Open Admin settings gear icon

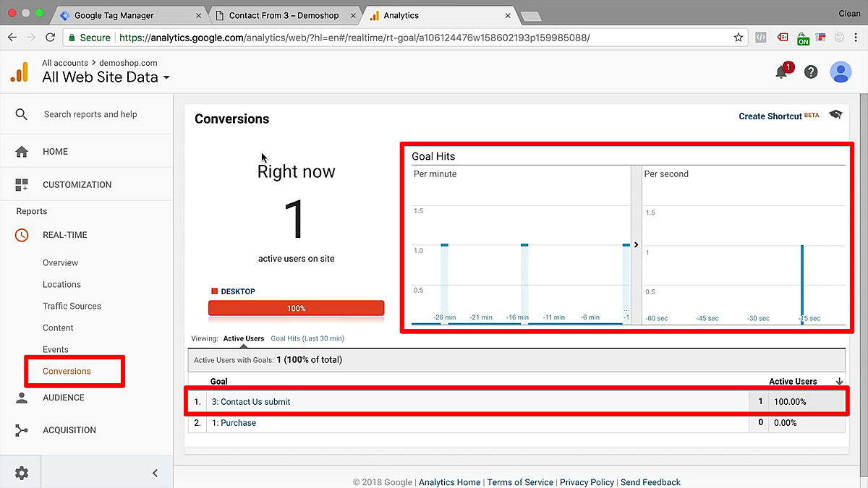pos(22,474)
